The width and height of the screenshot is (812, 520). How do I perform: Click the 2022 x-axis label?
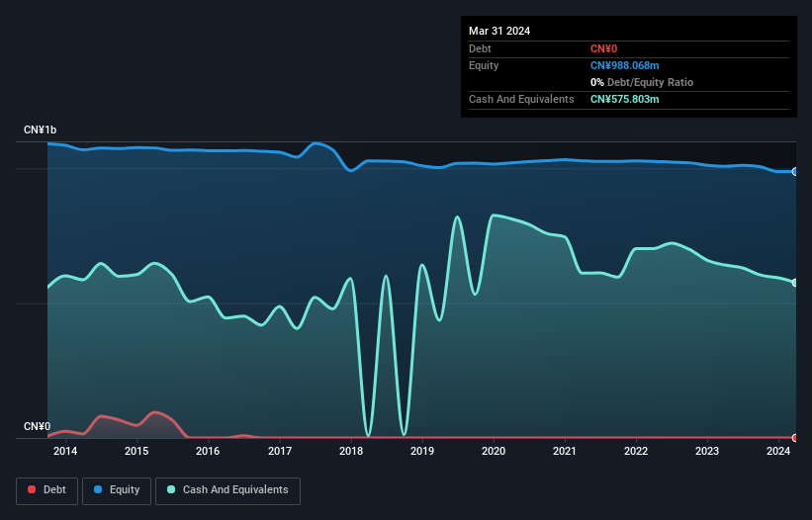click(x=636, y=451)
